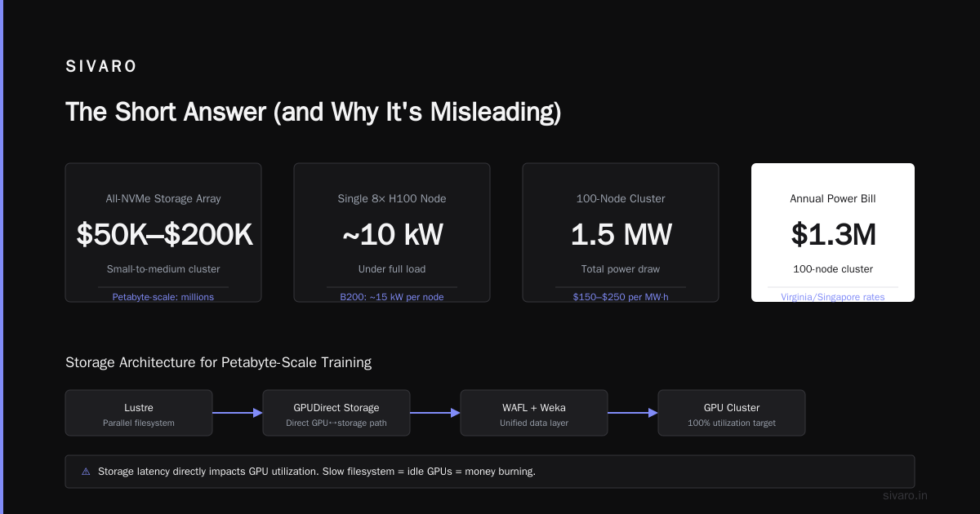Click the GPU Cluster box
This screenshot has height=514, width=980.
click(x=732, y=413)
